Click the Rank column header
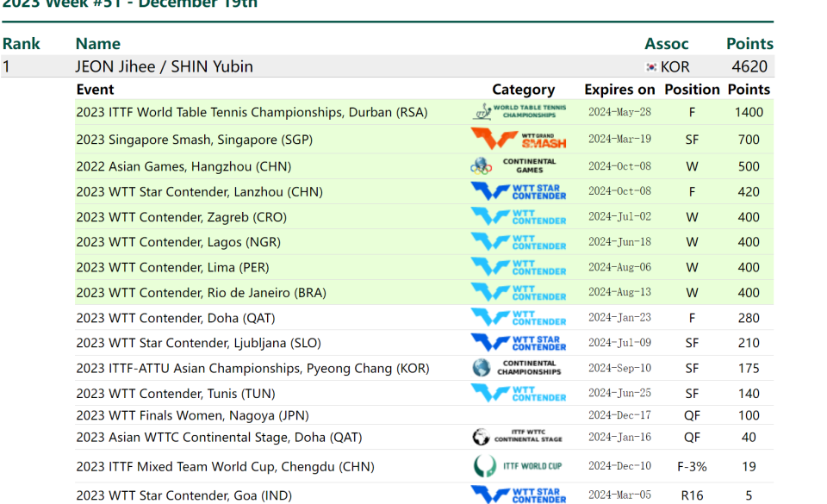Image resolution: width=827 pixels, height=504 pixels. pos(21,44)
